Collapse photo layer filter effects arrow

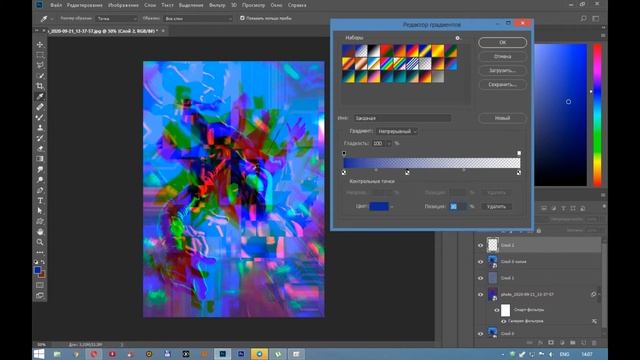click(x=599, y=294)
